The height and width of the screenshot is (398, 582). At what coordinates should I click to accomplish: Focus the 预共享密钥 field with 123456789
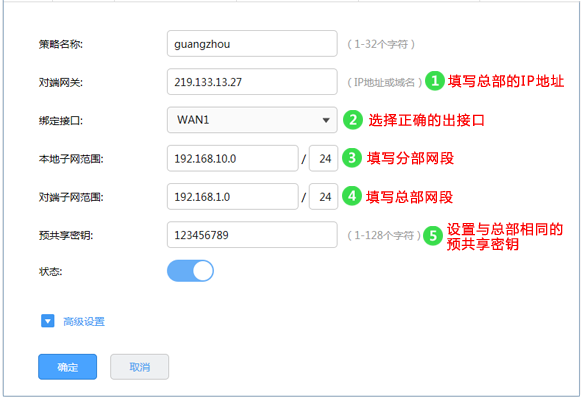(x=252, y=235)
